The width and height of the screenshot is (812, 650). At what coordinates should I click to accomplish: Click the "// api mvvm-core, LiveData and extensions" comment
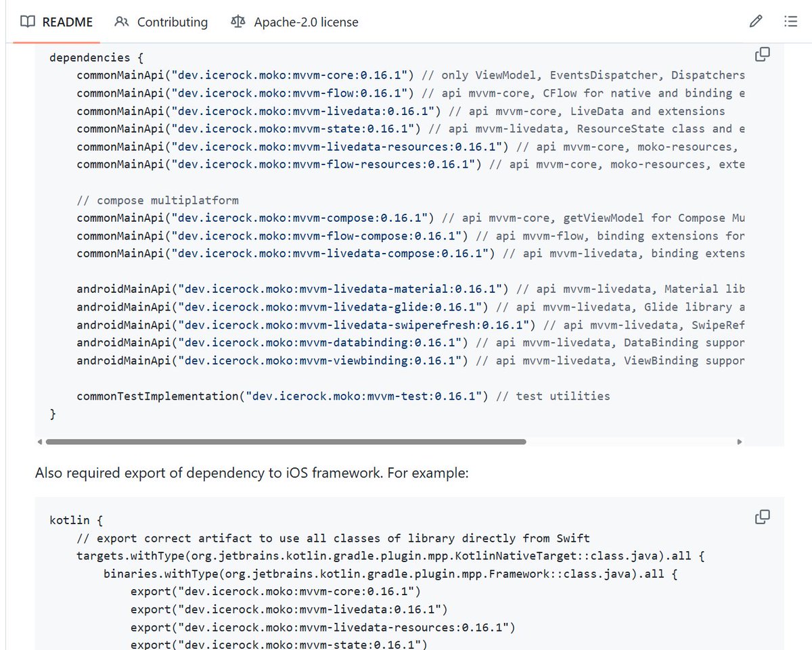click(x=587, y=111)
